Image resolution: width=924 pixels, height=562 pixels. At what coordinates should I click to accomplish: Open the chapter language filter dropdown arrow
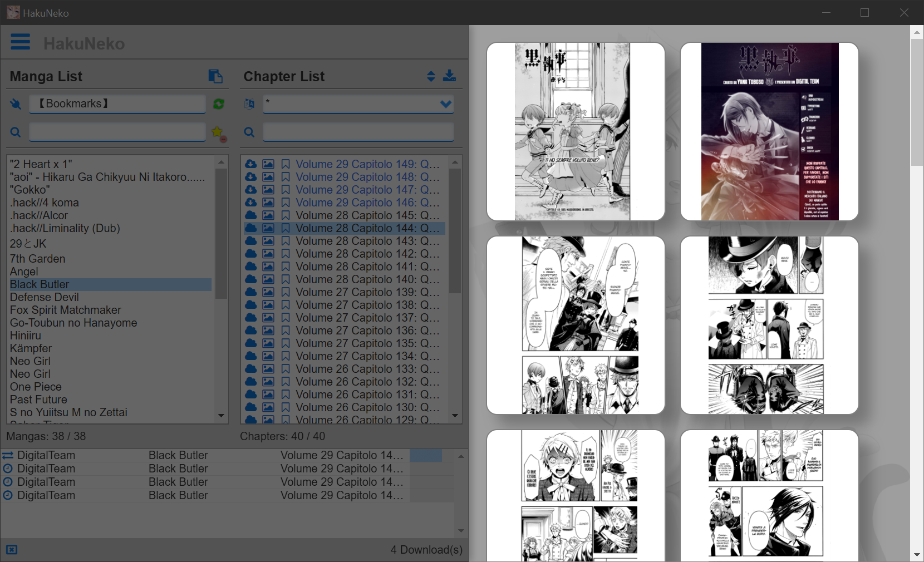[446, 104]
